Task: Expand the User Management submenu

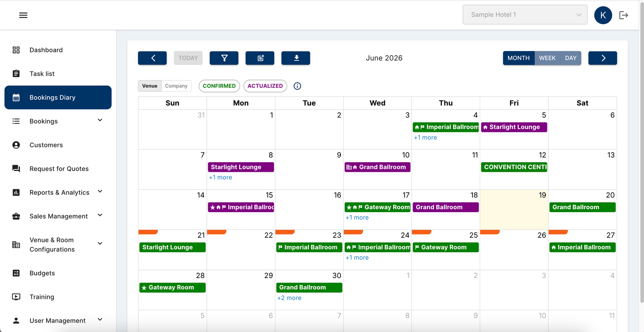Action: [x=100, y=320]
